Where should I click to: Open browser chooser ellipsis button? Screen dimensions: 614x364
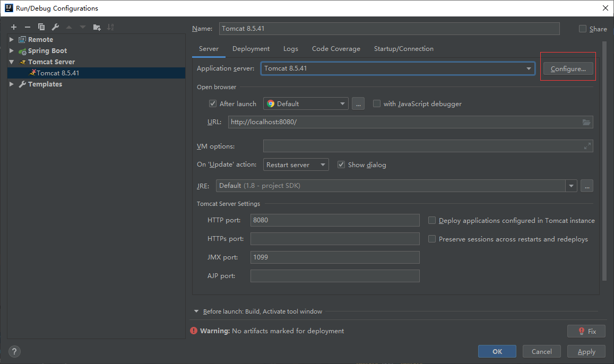point(358,103)
